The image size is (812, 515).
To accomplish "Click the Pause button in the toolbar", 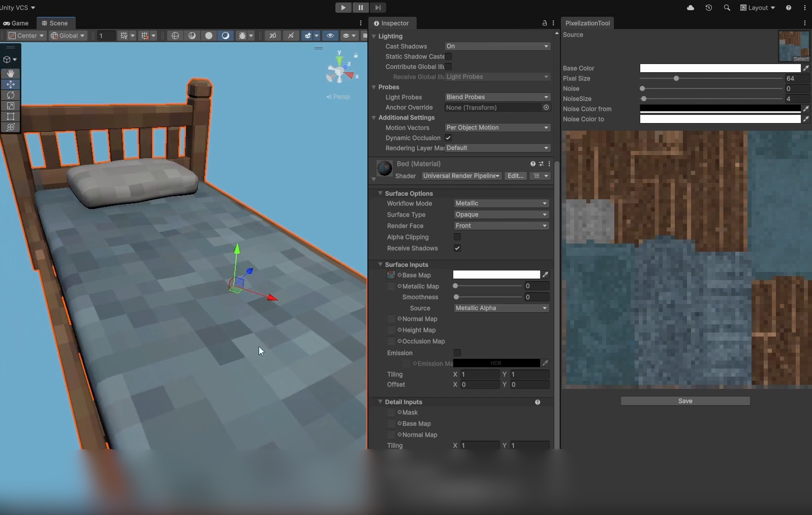I will 360,8.
